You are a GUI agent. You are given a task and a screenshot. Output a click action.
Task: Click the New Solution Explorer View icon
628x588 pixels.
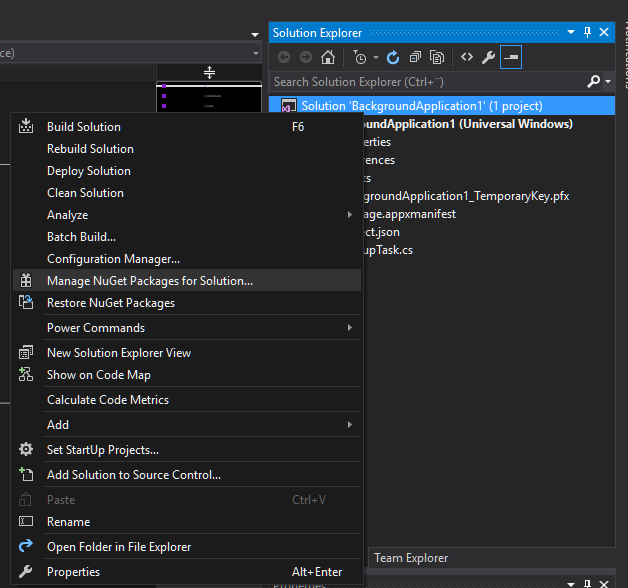(26, 352)
